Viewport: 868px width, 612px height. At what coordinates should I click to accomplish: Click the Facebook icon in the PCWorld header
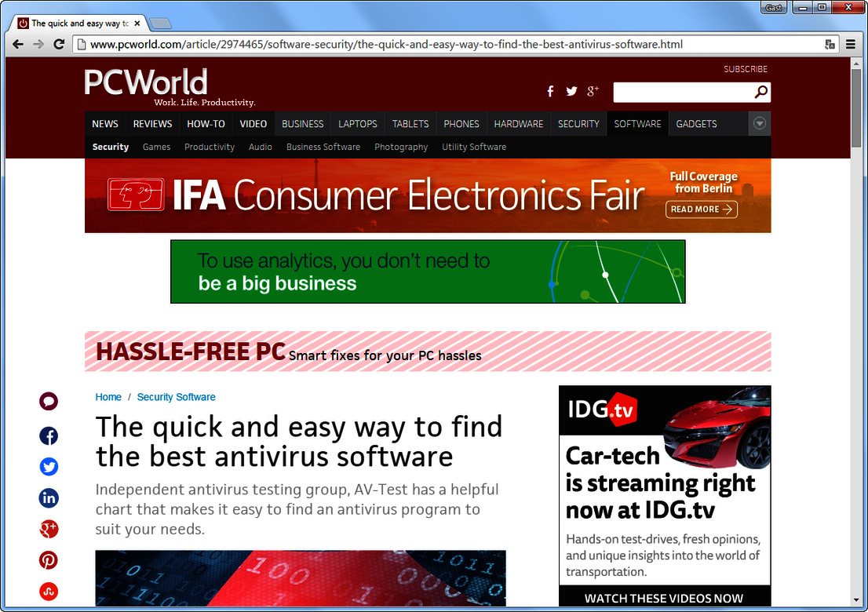[x=550, y=91]
